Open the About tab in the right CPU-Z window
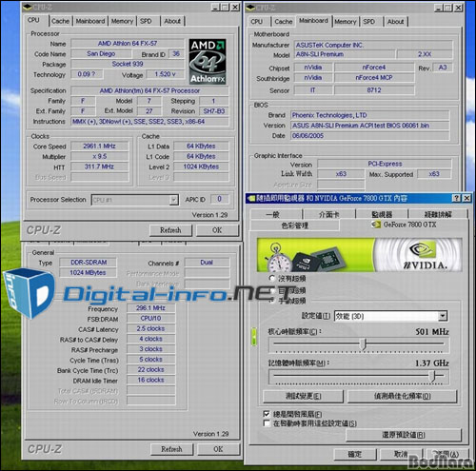Viewport: 476px width, 471px height. click(x=395, y=22)
